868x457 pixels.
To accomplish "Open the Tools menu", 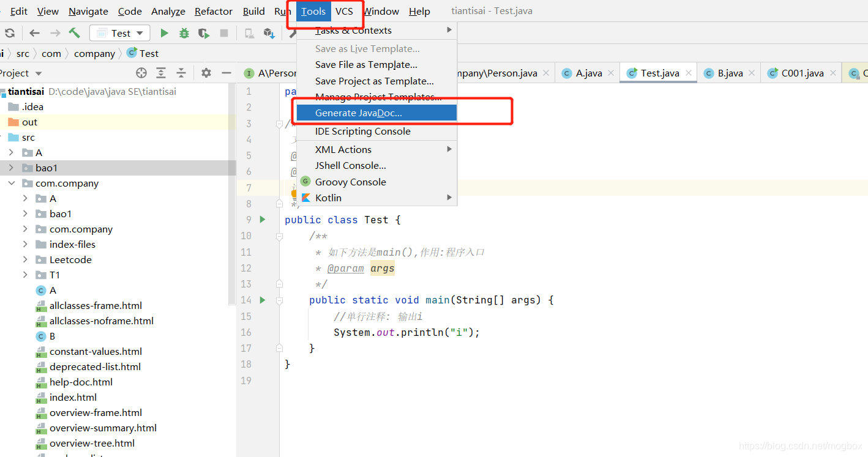I will click(x=313, y=11).
